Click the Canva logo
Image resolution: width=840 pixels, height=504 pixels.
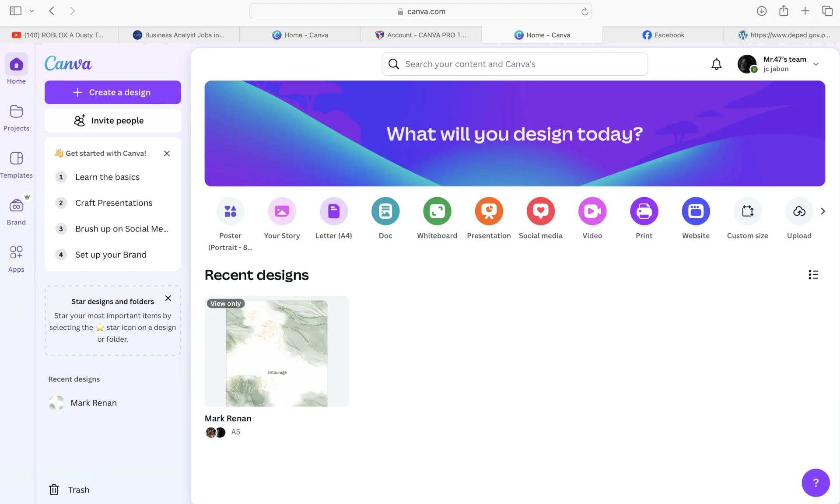(68, 63)
